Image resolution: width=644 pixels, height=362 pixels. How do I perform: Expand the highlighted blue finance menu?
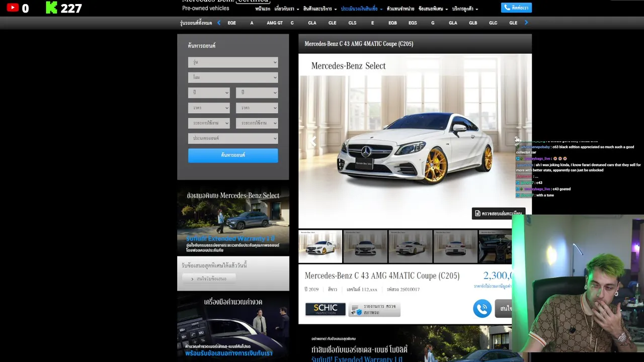click(x=361, y=9)
